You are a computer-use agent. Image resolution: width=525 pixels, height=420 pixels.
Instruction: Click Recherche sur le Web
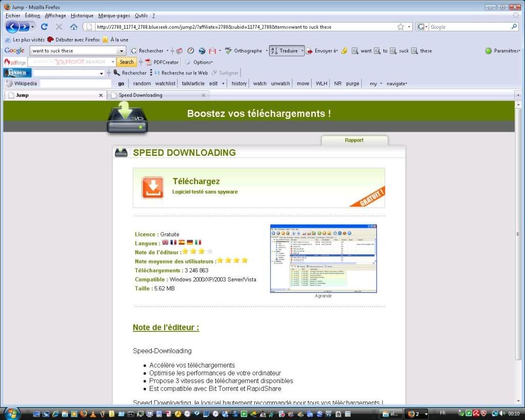click(x=181, y=73)
